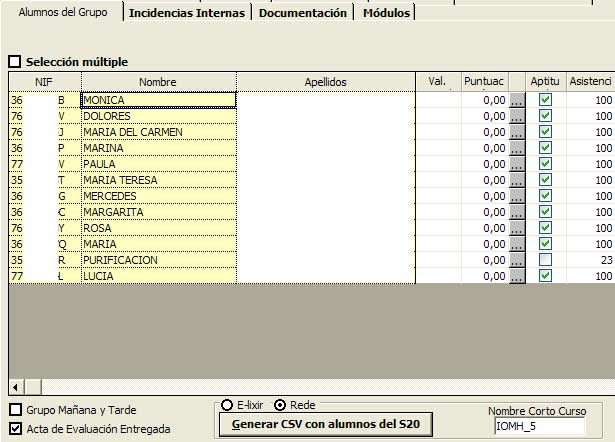Go to the Módulos tab

coord(385,13)
